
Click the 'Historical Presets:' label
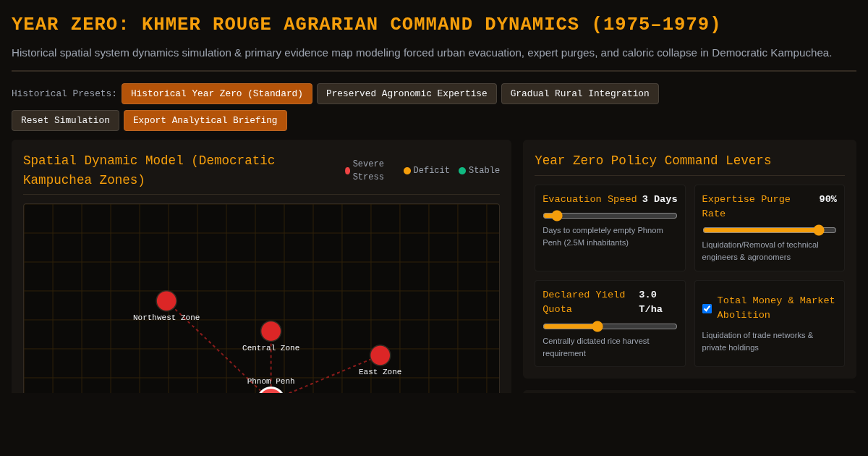point(64,93)
